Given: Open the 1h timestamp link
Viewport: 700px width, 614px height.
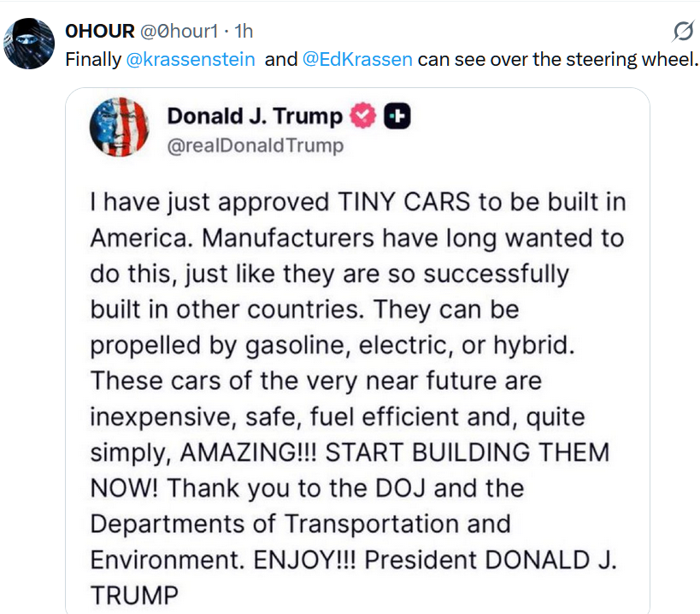Looking at the screenshot, I should [x=244, y=32].
